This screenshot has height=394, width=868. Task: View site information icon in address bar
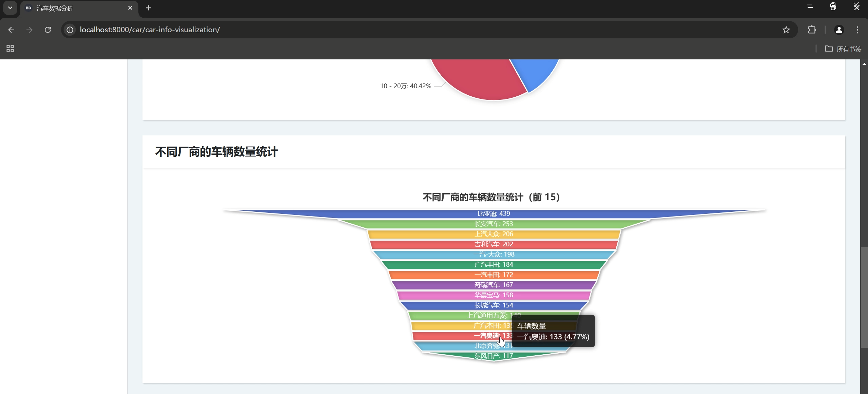pos(70,30)
